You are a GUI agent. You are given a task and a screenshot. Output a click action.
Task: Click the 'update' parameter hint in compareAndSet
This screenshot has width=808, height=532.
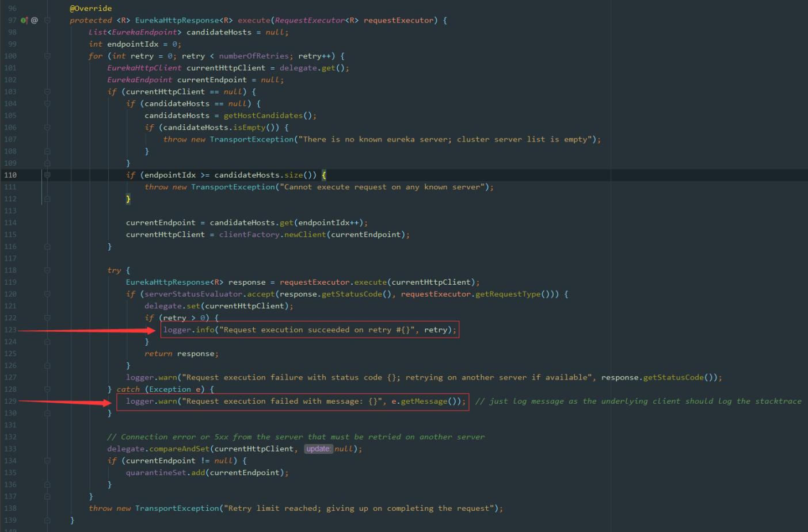(318, 449)
